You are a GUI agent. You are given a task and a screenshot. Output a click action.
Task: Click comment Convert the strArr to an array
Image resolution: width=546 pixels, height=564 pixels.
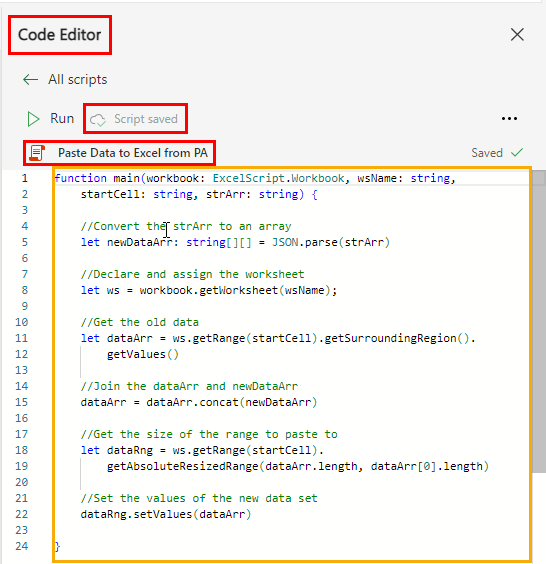[186, 226]
